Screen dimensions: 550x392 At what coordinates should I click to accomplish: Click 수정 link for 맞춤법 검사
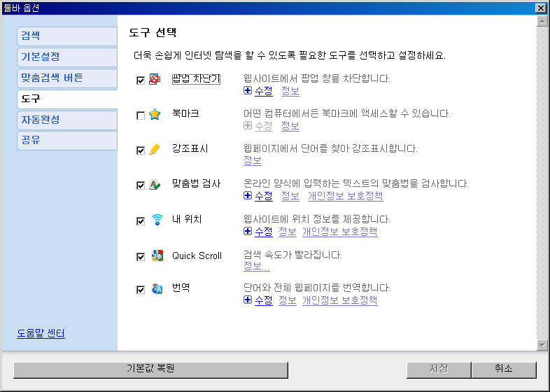[x=264, y=196]
